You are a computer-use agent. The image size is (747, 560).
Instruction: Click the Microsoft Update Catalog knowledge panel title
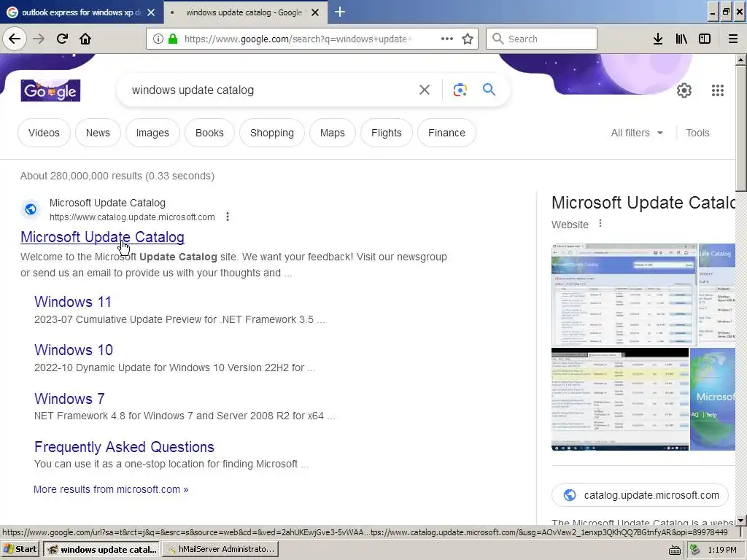(x=643, y=203)
